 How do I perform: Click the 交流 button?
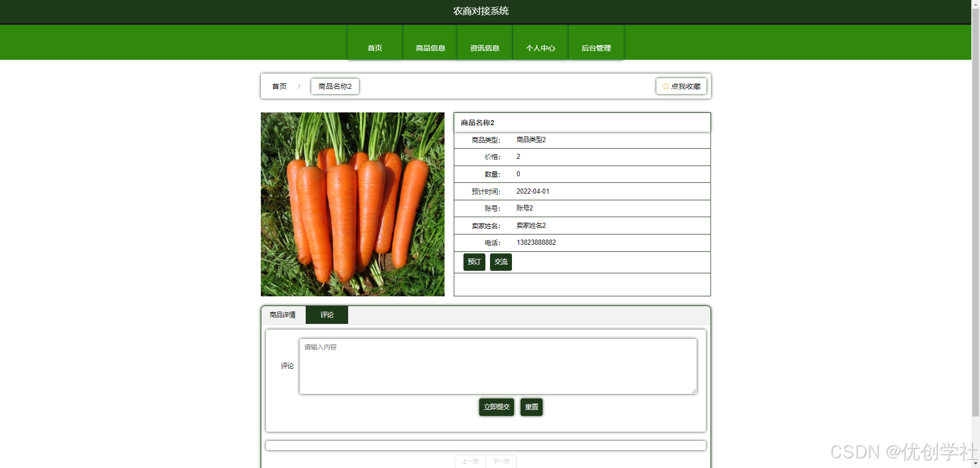501,262
